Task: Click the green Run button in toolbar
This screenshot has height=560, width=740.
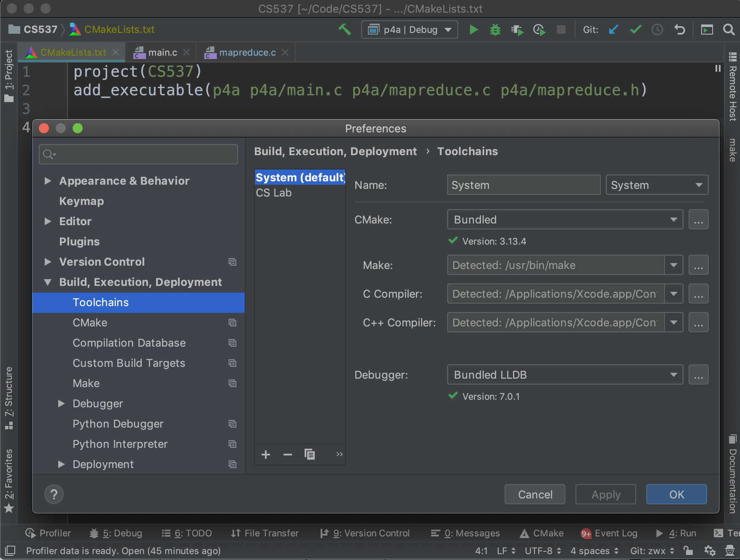Action: [473, 30]
